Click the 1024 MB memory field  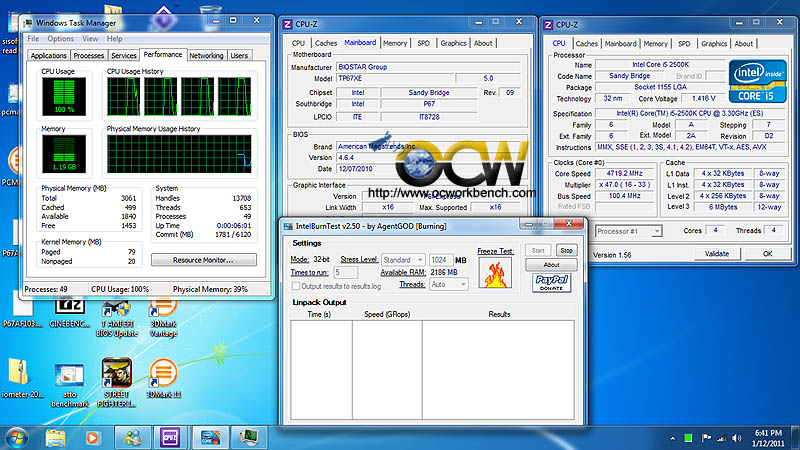click(x=441, y=260)
